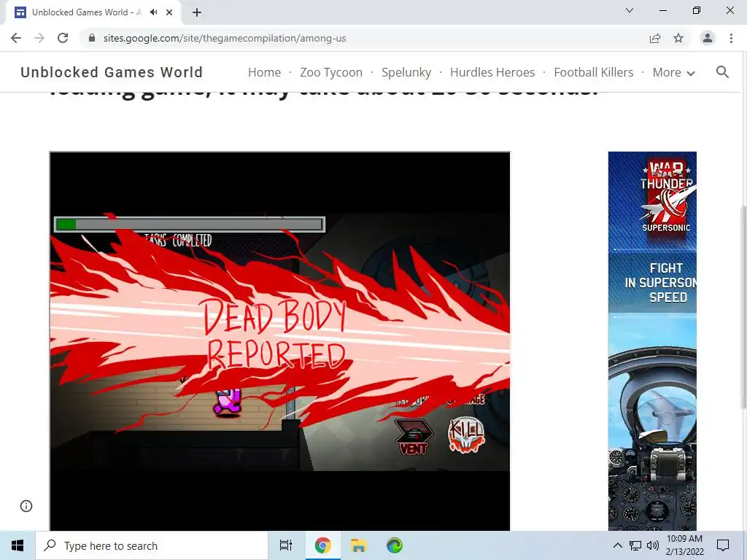Viewport: 747px width, 560px height.
Task: Open Chrome's three-dot menu
Action: tap(731, 38)
